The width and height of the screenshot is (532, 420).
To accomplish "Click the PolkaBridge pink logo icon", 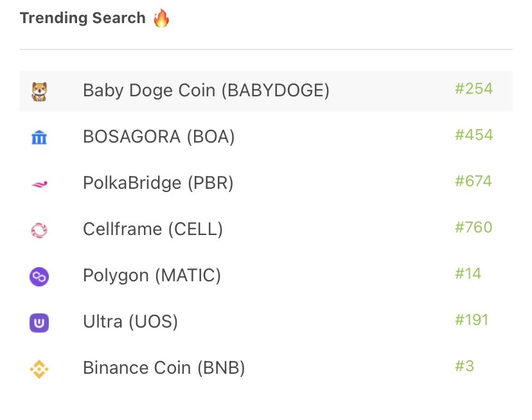I will tap(39, 184).
